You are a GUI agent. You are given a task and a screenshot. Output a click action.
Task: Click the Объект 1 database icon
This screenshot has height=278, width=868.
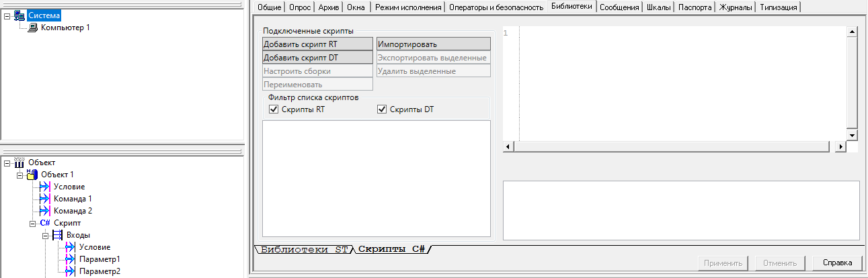point(32,175)
